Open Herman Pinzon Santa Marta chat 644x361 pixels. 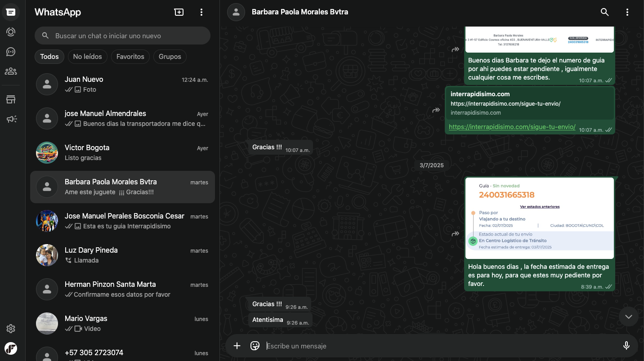click(122, 289)
